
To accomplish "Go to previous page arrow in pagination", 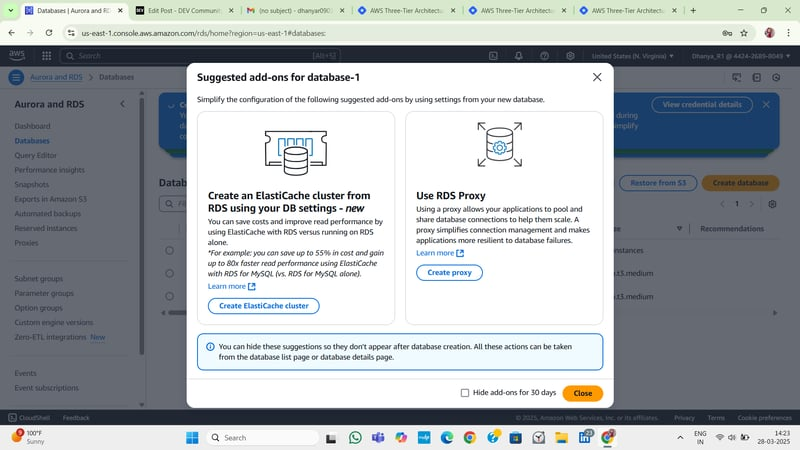I will pos(722,204).
